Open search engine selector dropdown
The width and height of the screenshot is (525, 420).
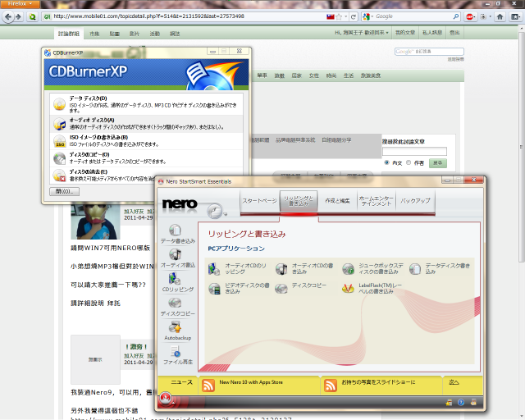coord(368,16)
